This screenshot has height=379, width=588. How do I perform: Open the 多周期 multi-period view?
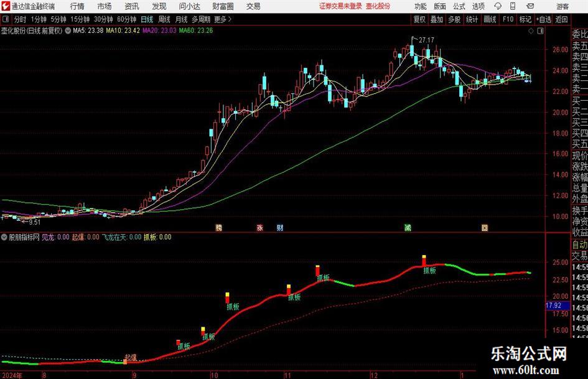point(201,19)
